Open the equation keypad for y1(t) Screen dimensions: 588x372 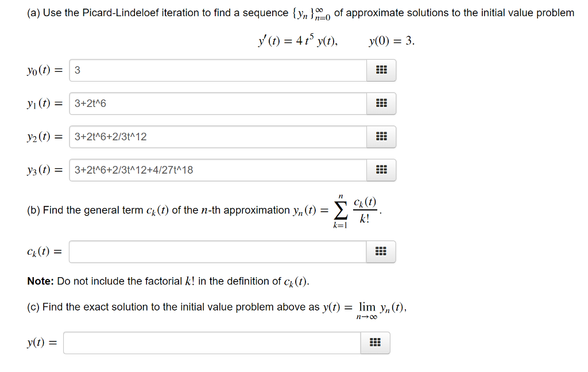coord(380,103)
